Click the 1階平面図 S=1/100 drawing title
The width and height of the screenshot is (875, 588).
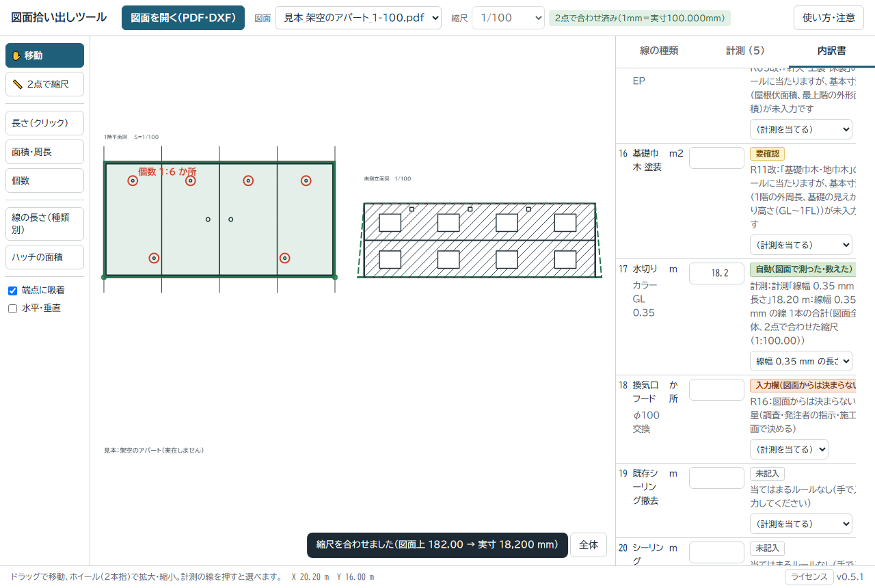click(131, 137)
